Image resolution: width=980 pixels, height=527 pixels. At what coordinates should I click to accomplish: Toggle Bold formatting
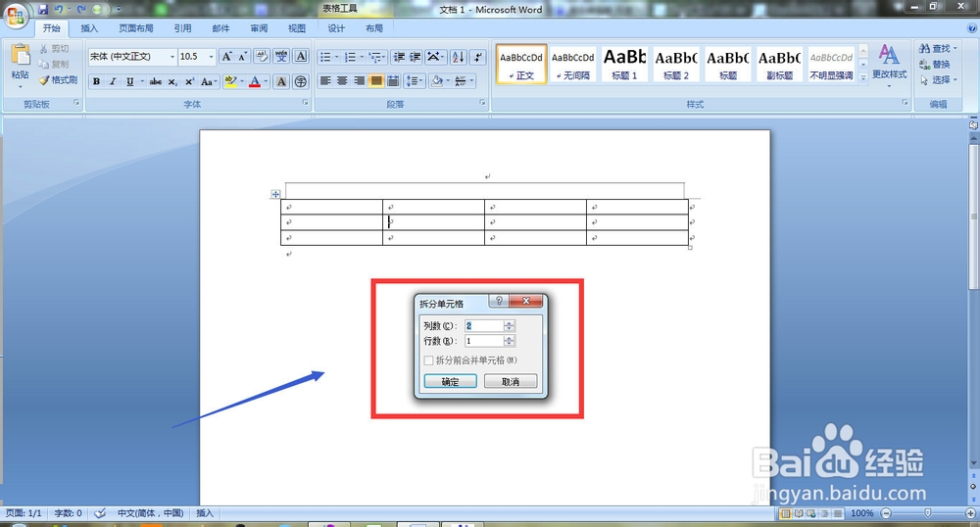coord(96,82)
